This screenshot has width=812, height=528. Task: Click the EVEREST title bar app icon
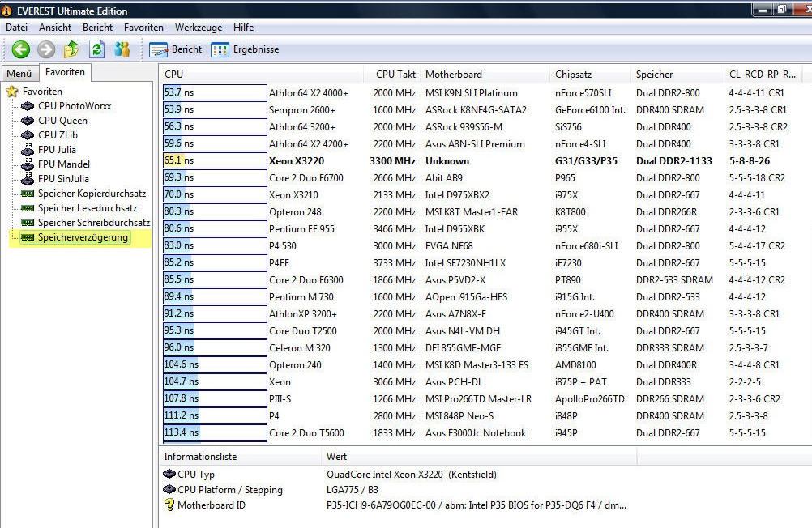6,11
